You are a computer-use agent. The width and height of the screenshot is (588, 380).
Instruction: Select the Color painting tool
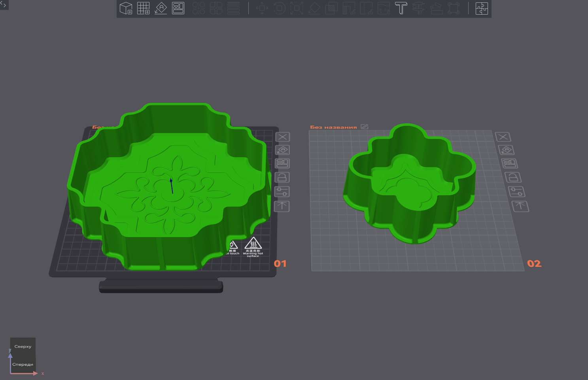[384, 8]
